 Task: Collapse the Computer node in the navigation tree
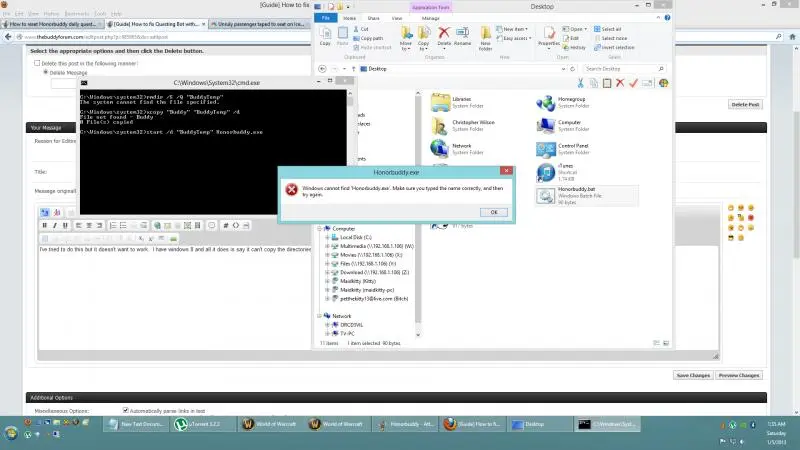(x=320, y=229)
